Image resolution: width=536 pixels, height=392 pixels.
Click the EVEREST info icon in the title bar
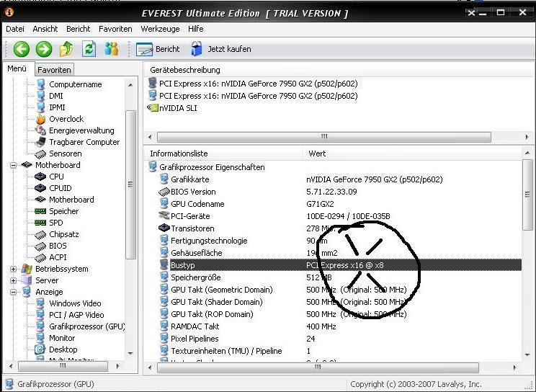tap(9, 12)
